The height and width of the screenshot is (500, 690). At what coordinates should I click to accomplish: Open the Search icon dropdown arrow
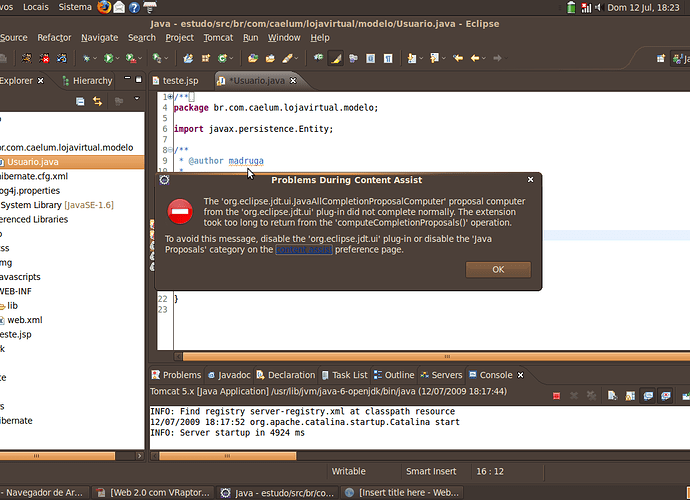coord(296,59)
